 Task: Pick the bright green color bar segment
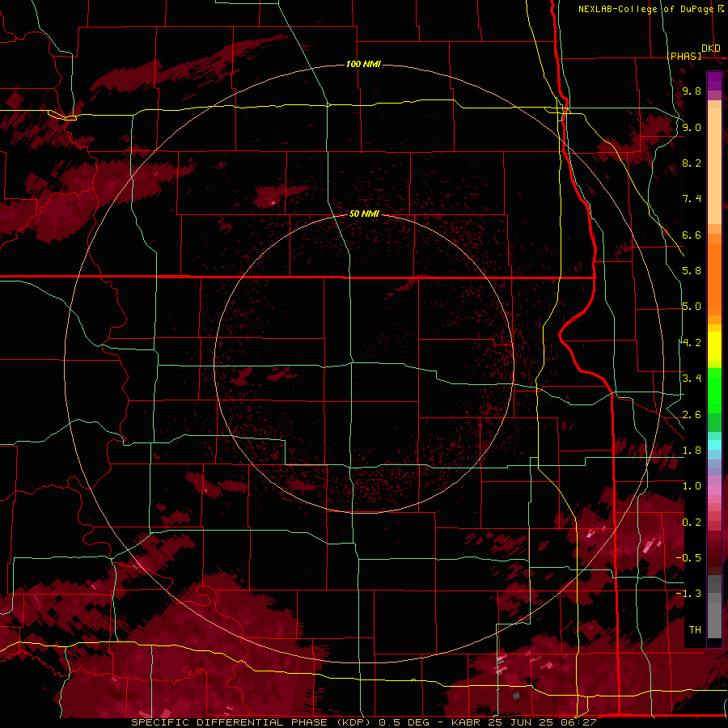(x=714, y=390)
